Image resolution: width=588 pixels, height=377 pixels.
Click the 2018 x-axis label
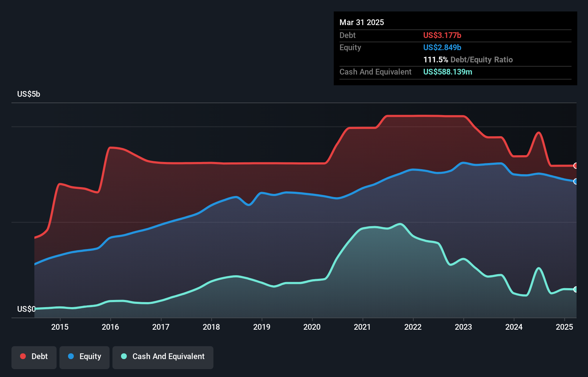point(211,327)
